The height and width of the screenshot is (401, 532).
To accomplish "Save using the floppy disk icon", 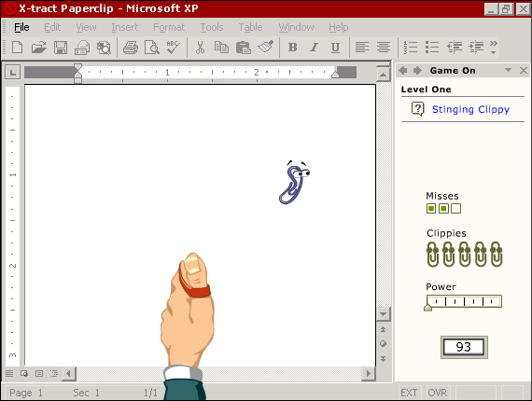I will (61, 48).
